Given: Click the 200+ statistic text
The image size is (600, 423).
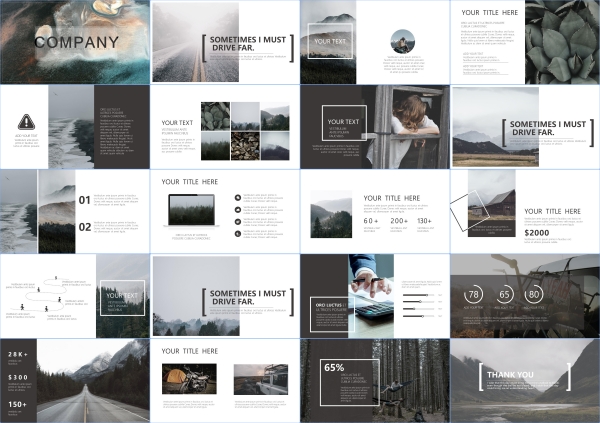Looking at the screenshot, I should [x=399, y=221].
